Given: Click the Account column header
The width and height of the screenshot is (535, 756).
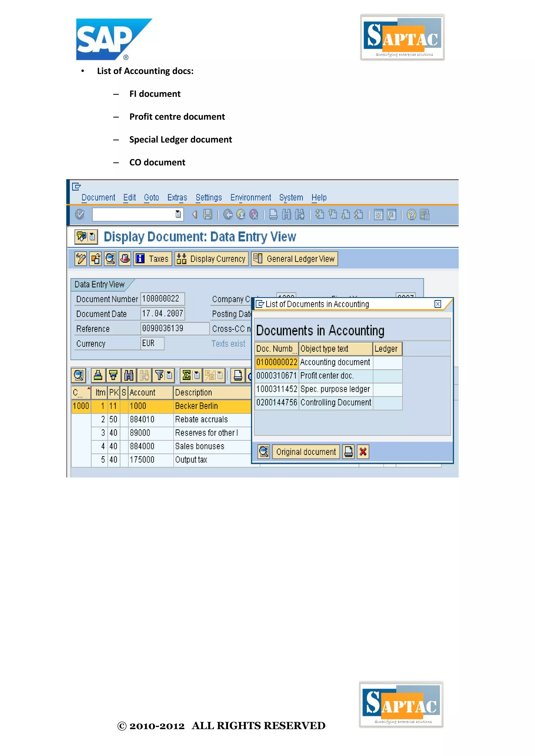Looking at the screenshot, I should click(x=150, y=392).
